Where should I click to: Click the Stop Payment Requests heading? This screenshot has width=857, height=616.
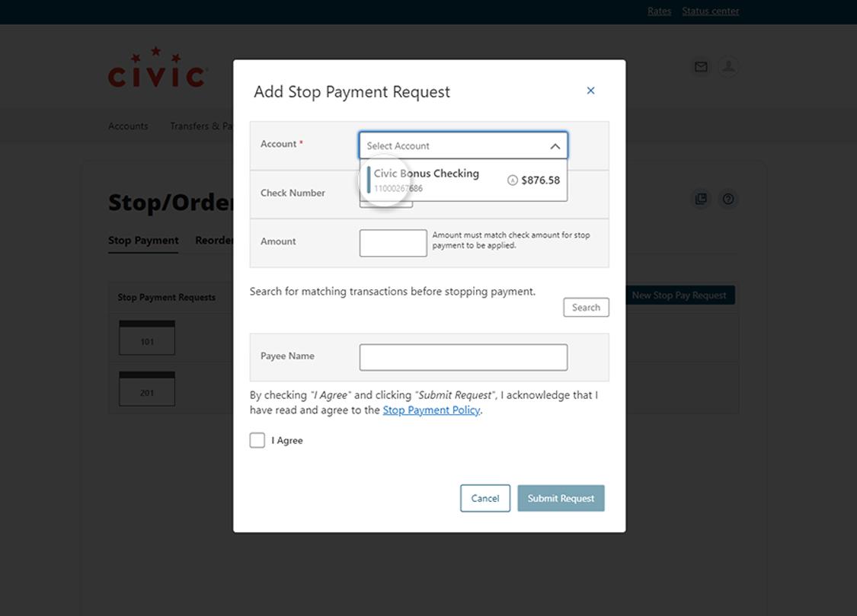167,297
